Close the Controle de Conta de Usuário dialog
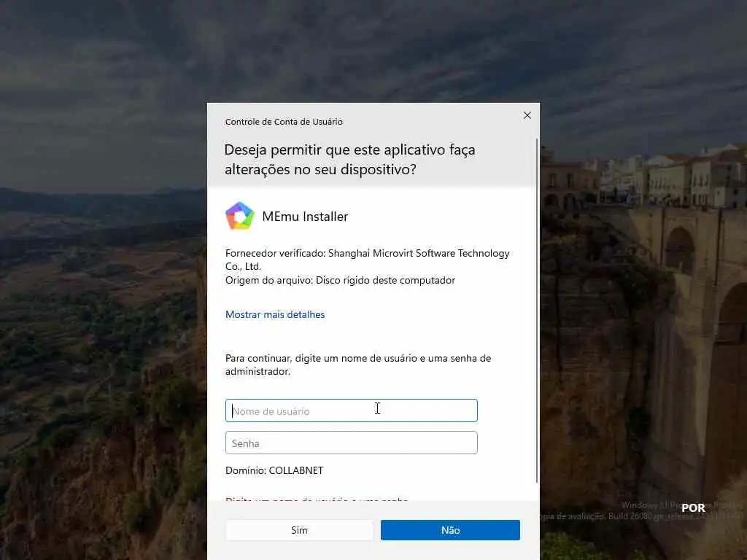The height and width of the screenshot is (560, 747). (527, 115)
